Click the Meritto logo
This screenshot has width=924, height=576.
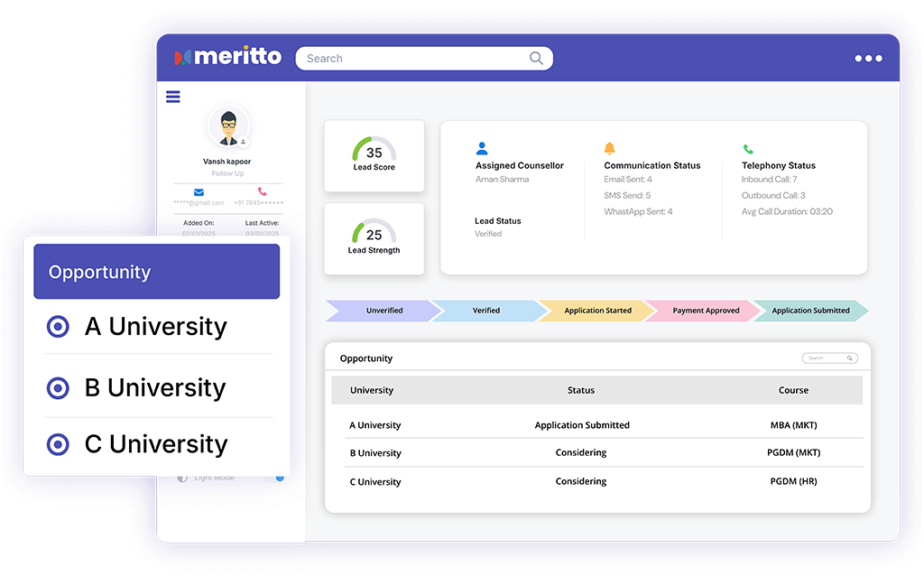coord(228,57)
